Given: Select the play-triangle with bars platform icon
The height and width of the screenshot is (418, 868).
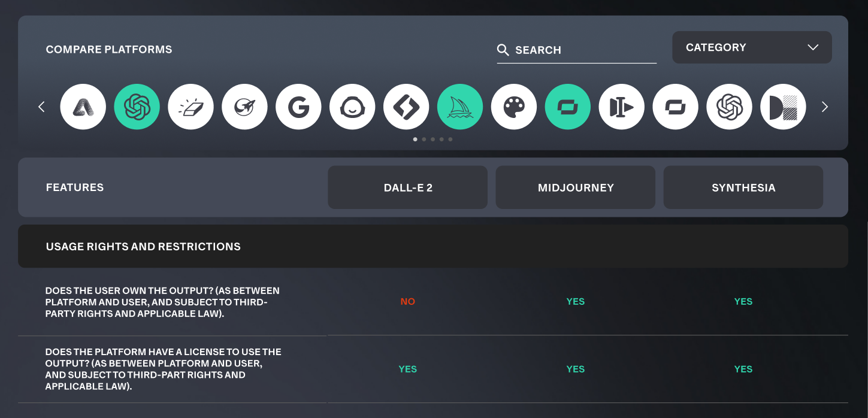Looking at the screenshot, I should (x=622, y=107).
